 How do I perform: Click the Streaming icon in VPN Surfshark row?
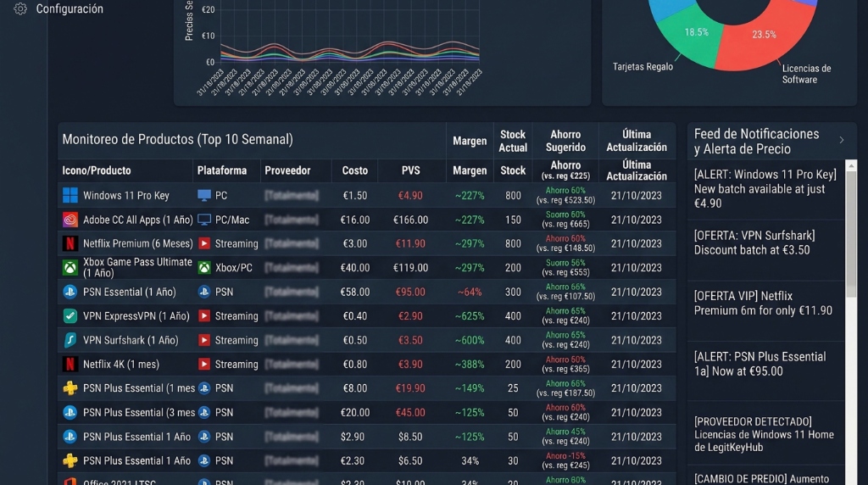pyautogui.click(x=204, y=340)
